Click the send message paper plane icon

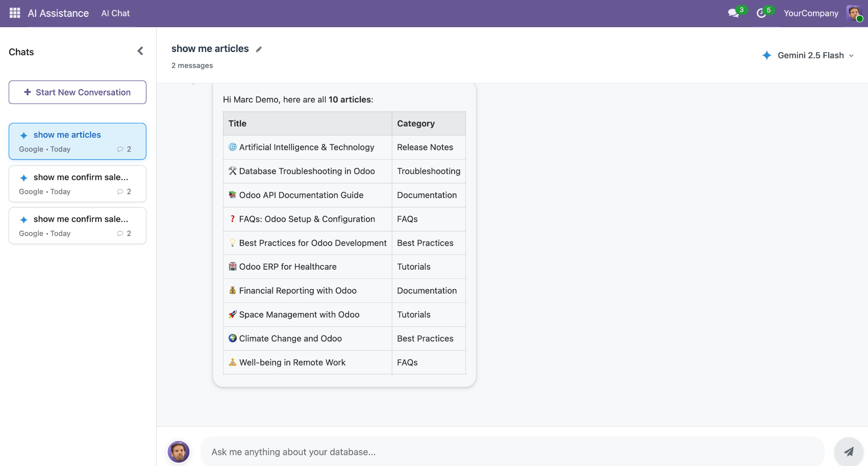848,451
